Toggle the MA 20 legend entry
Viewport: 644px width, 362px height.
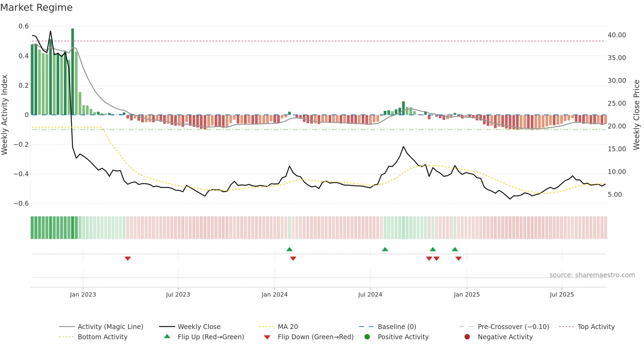click(x=278, y=327)
